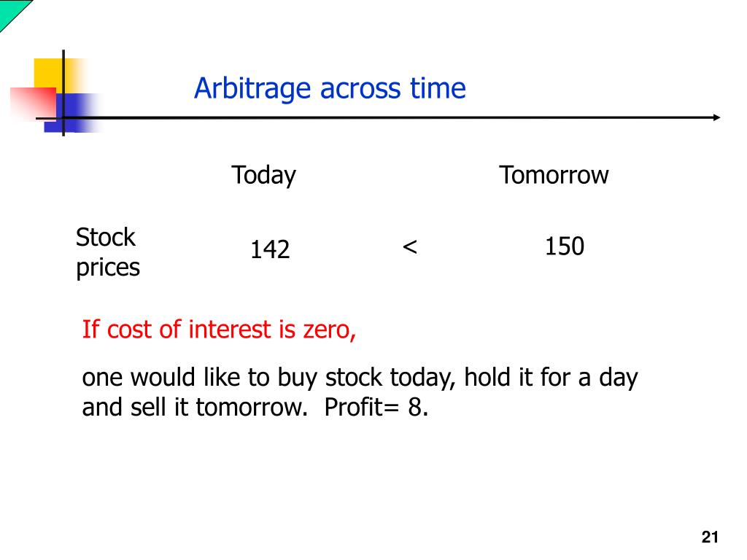Click the vertical black line crossing the logo

click(63, 93)
